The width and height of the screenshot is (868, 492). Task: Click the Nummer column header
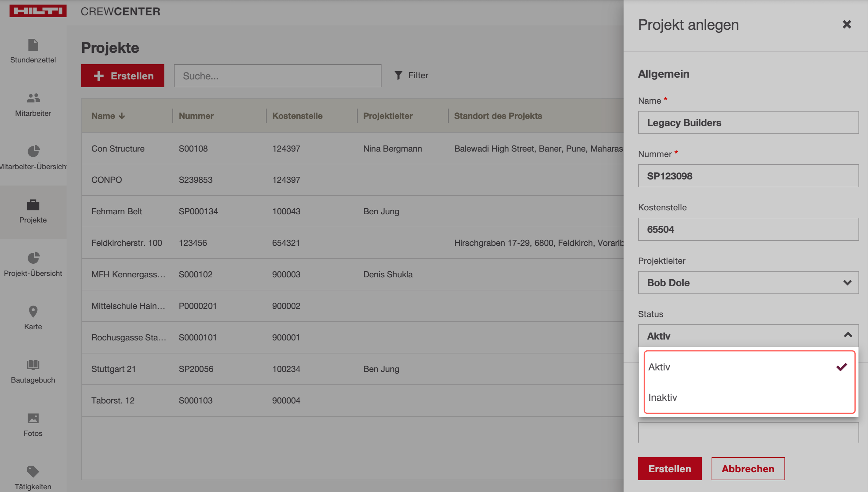coord(196,116)
